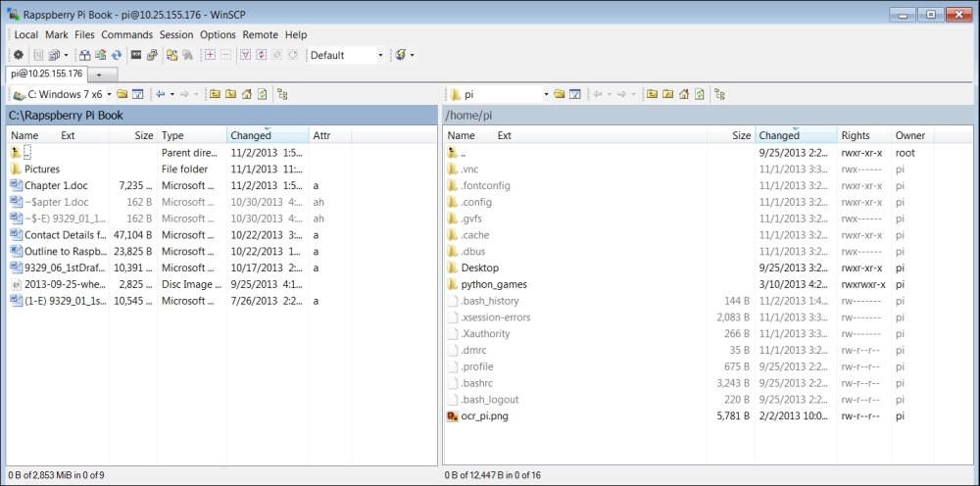The image size is (980, 486).
Task: Open local directory folder icon
Action: tap(122, 94)
